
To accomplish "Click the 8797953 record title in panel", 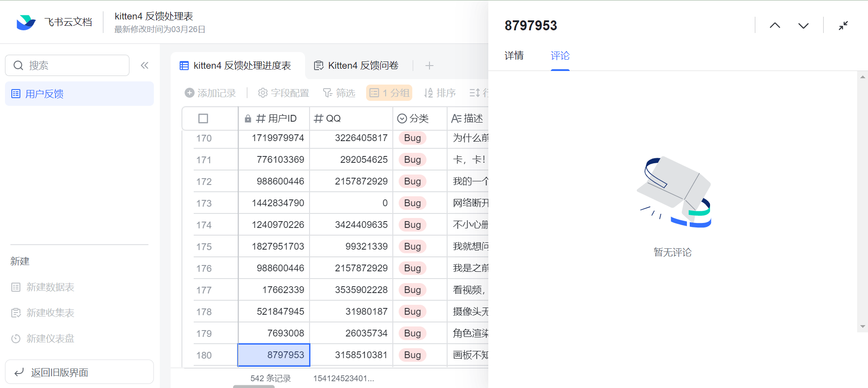I will click(531, 26).
